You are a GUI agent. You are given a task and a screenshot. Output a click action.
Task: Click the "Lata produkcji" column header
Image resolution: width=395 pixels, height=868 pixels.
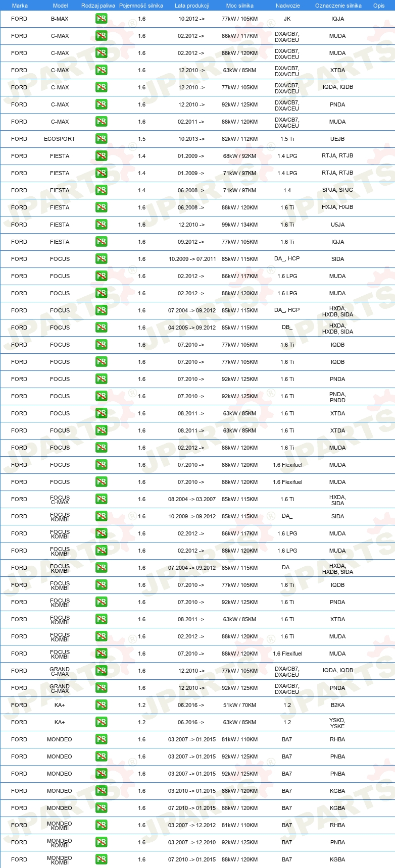[192, 6]
